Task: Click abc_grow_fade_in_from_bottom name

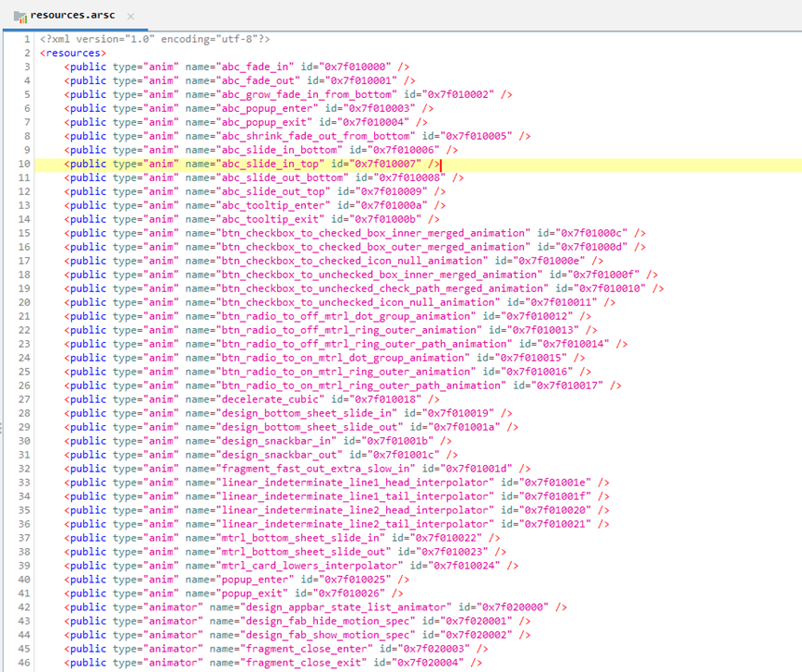Action: click(x=307, y=94)
